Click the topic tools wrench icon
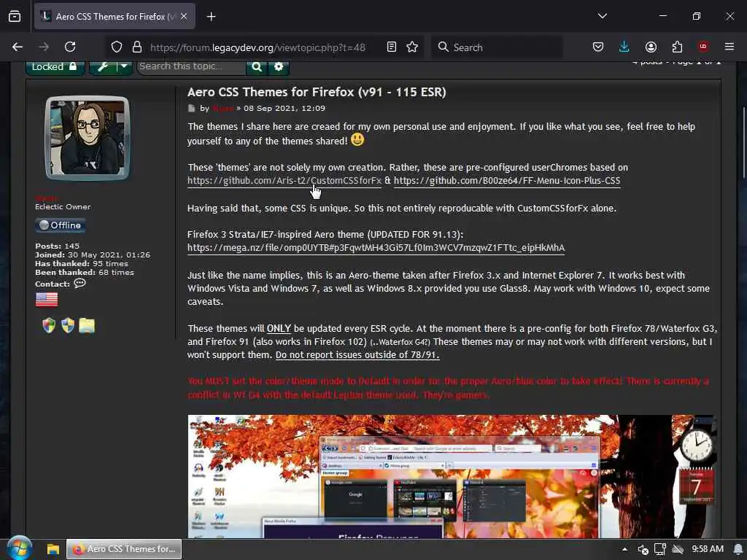The width and height of the screenshot is (747, 560). 103,67
